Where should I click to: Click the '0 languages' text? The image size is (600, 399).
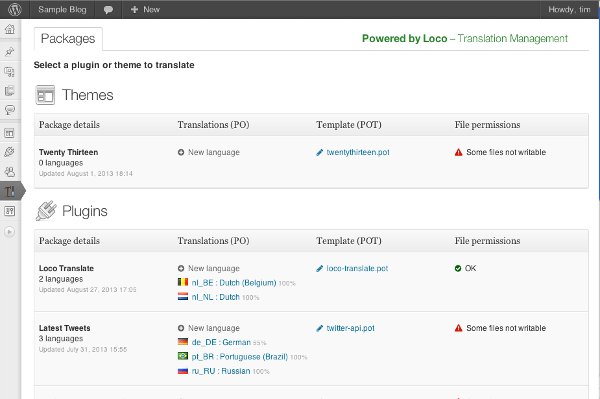(61, 163)
